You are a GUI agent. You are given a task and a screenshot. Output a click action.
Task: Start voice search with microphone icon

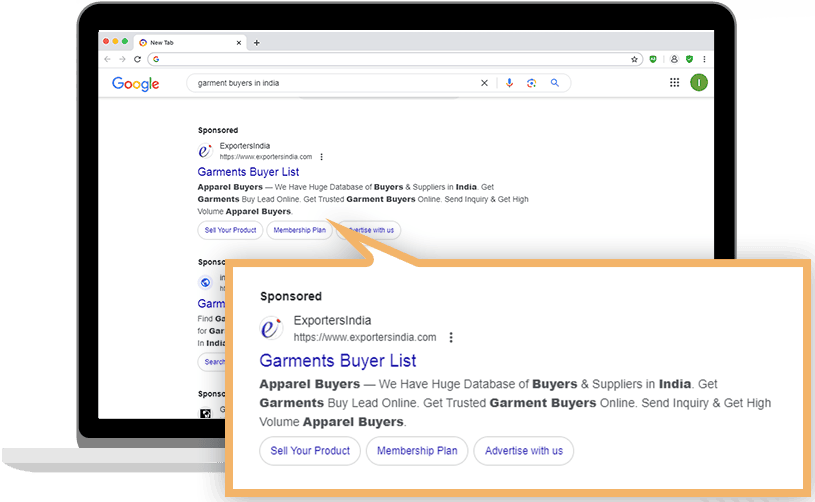pyautogui.click(x=509, y=83)
